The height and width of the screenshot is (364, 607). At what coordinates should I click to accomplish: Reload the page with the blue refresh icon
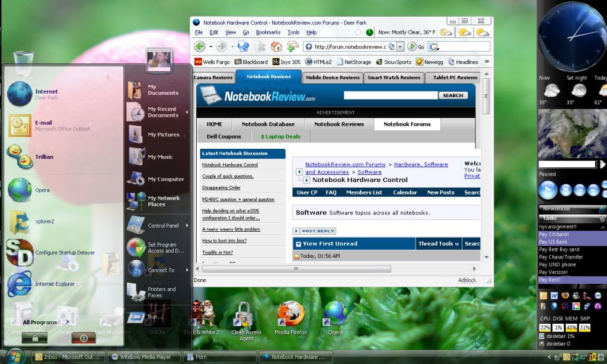click(x=243, y=47)
